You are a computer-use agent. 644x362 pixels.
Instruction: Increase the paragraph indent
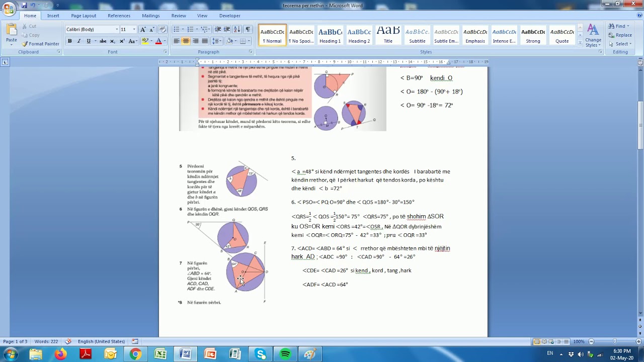tap(227, 30)
